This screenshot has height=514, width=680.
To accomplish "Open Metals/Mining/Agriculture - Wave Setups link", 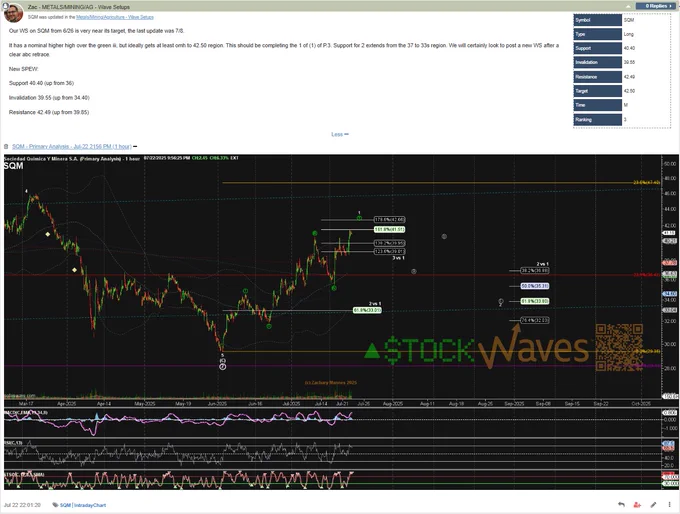I will click(114, 17).
